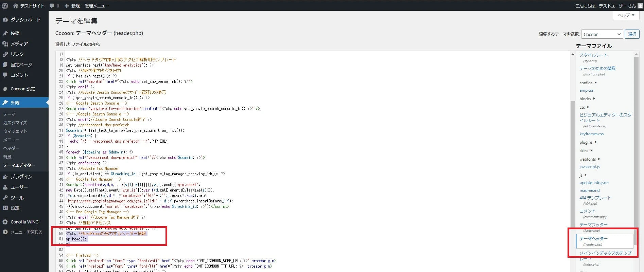Image resolution: width=644 pixels, height=272 pixels.
Task: Open the テーマフッター (footer.php) file
Action: (x=593, y=225)
